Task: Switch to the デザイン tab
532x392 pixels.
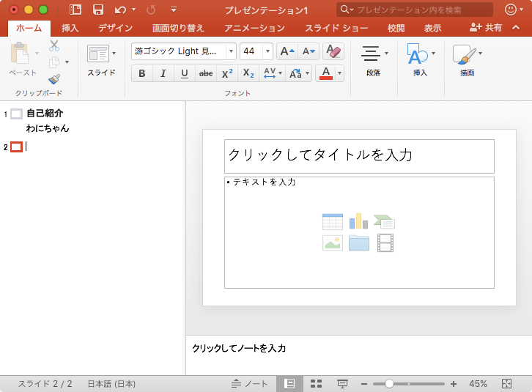Action: point(115,28)
